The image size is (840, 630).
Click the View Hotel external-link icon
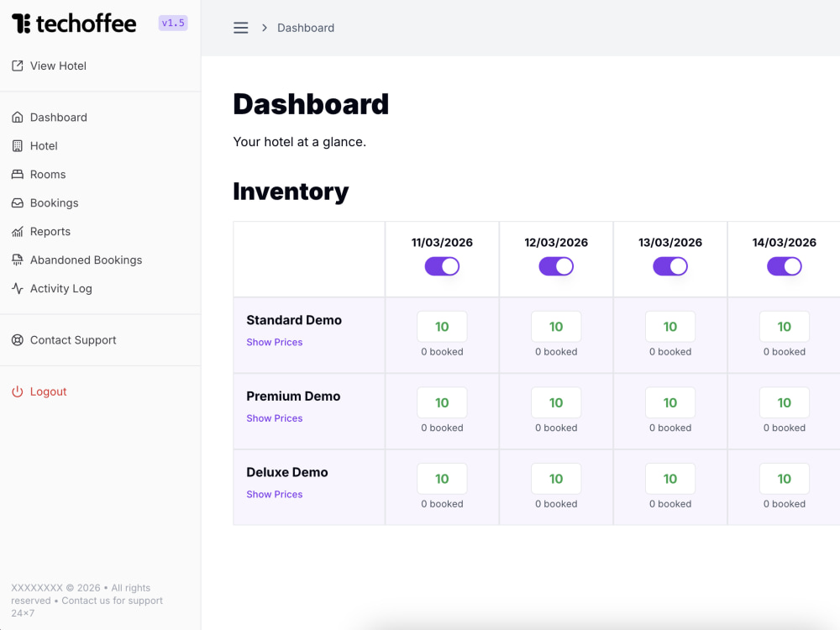pos(18,66)
